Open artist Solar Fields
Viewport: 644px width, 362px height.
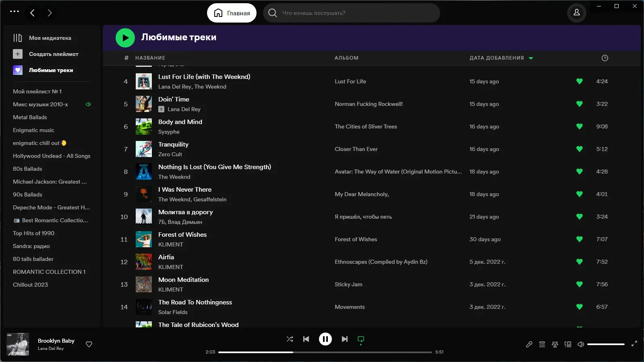[173, 312]
